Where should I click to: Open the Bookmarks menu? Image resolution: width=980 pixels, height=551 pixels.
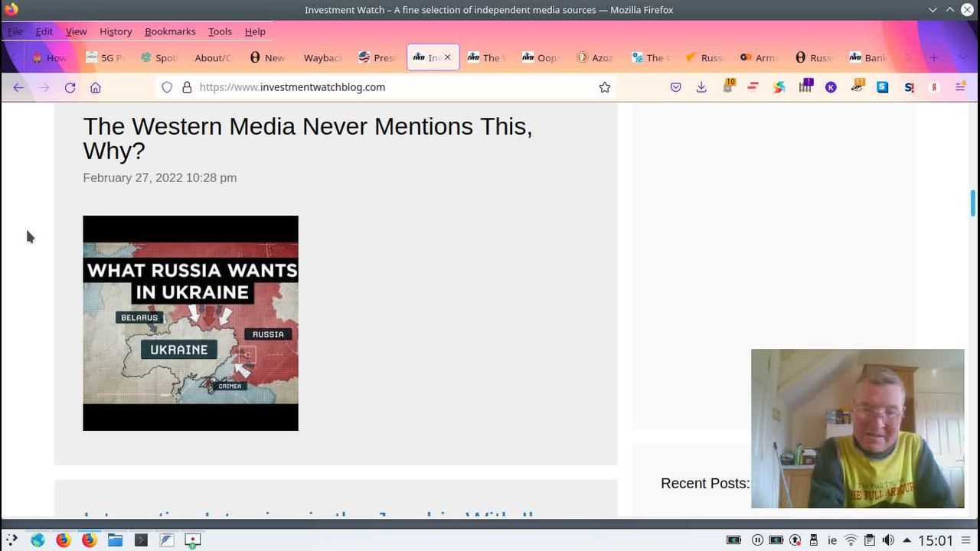pos(170,31)
